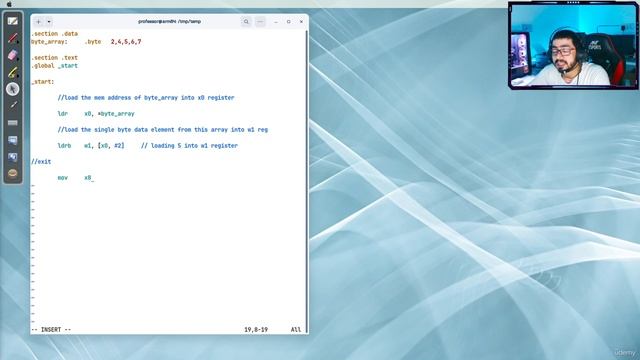The width and height of the screenshot is (640, 360).
Task: Select the laser pointer tool
Action: [13, 105]
